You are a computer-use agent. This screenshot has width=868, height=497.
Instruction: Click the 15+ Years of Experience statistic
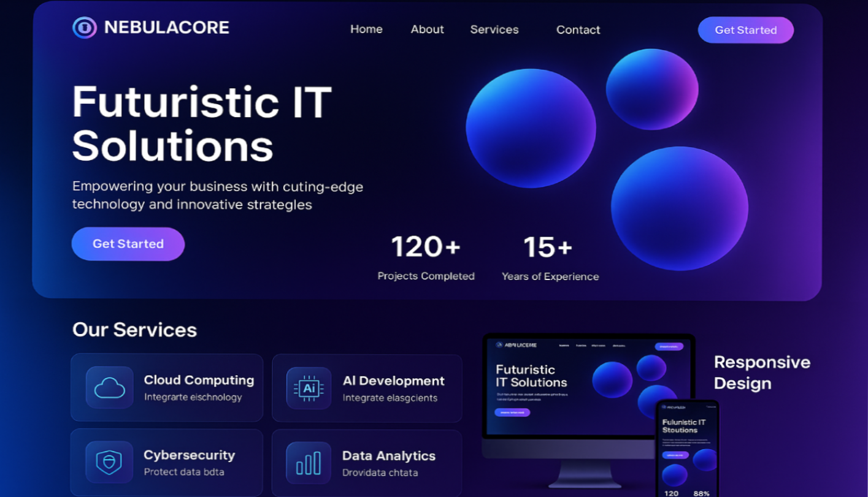(x=550, y=257)
